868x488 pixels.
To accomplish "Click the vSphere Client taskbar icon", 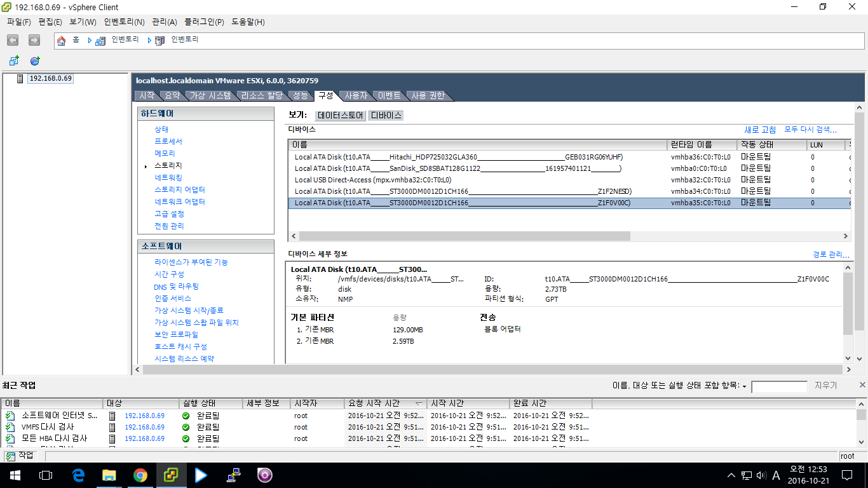I will point(171,475).
